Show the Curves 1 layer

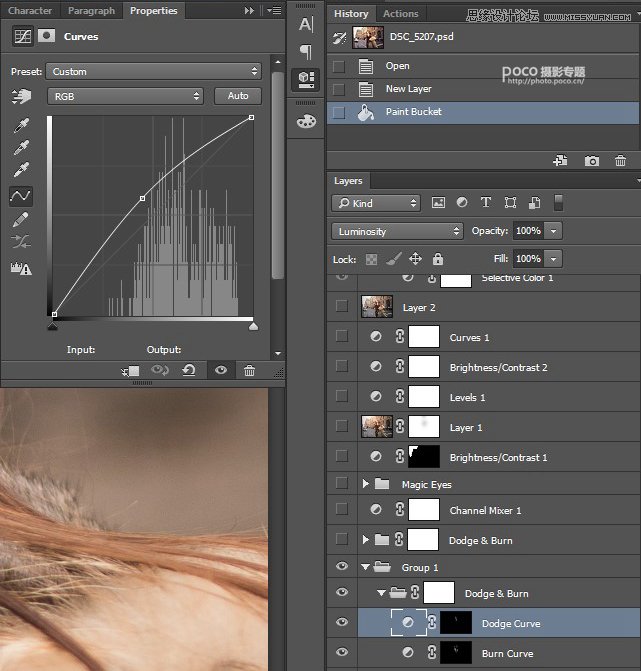(x=342, y=338)
